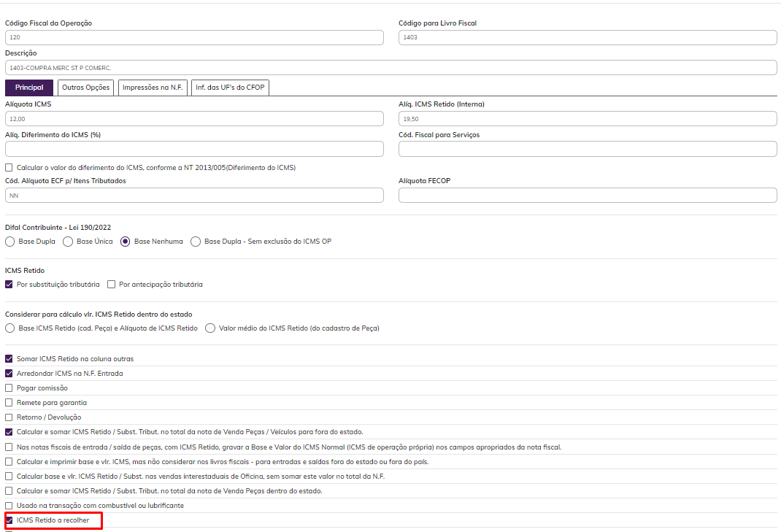Click the Alíquota FECOP input field
The height and width of the screenshot is (532, 781).
point(587,195)
